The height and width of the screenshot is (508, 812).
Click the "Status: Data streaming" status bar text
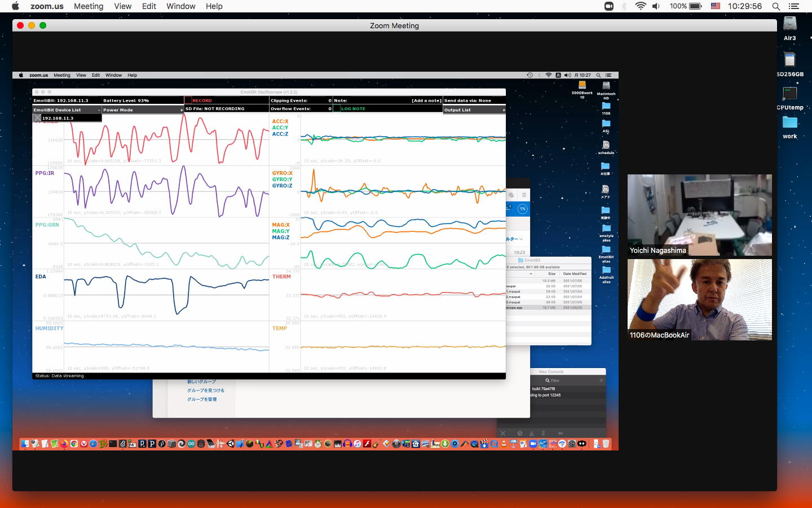[59, 376]
